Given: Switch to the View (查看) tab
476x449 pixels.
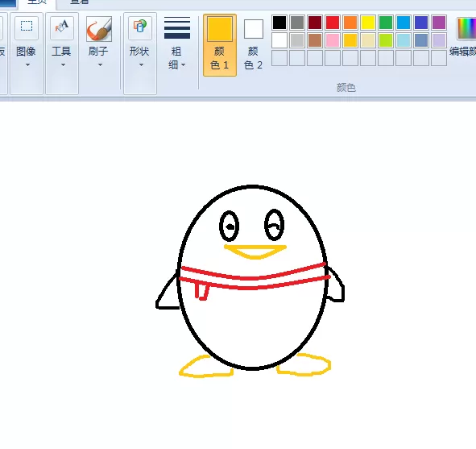Looking at the screenshot, I should tap(80, 2).
